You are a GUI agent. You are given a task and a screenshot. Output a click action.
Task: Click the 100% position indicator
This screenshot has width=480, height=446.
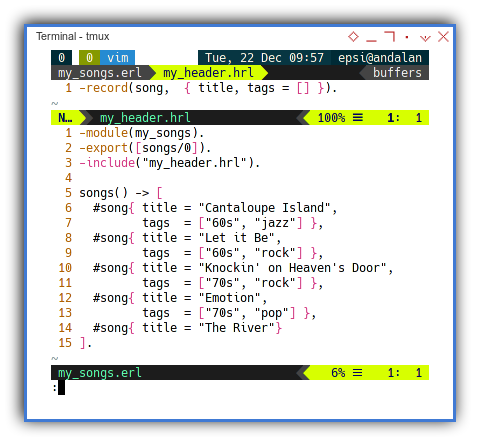[331, 118]
